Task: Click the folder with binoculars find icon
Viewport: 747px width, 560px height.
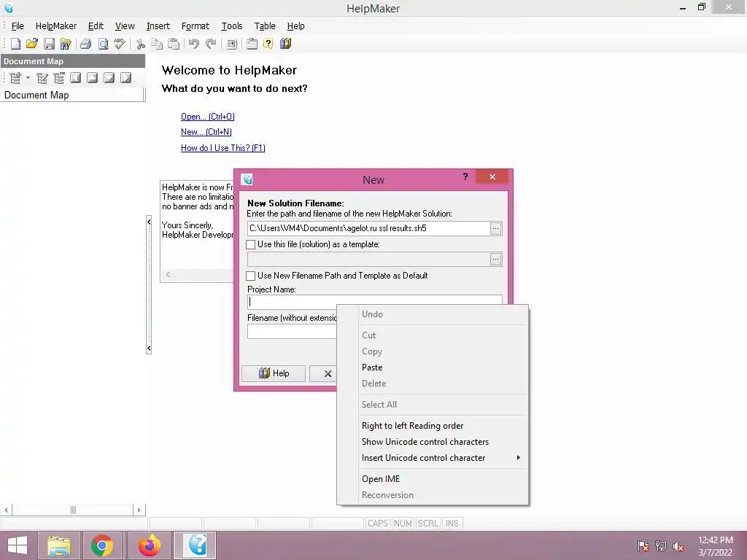Action: [x=66, y=44]
